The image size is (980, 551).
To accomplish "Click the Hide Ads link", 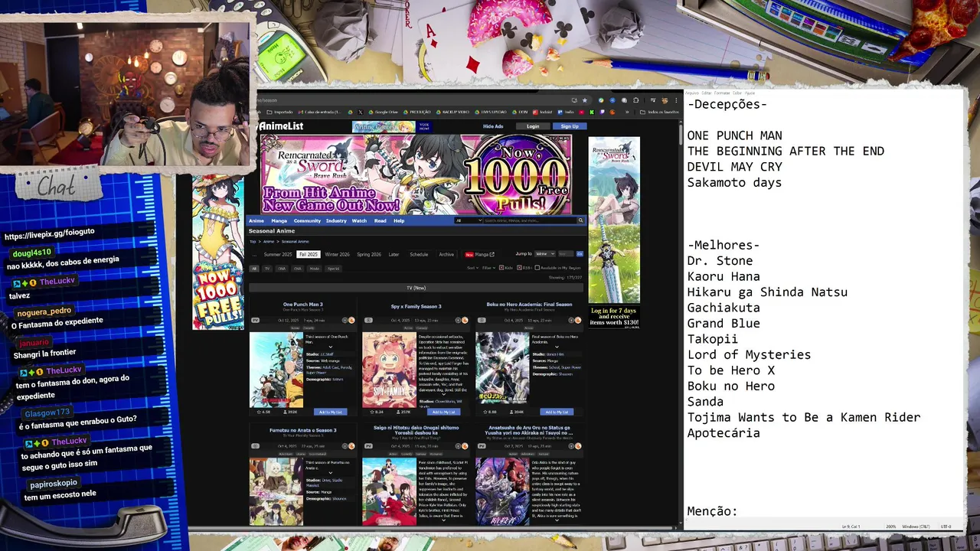I will [x=493, y=126].
